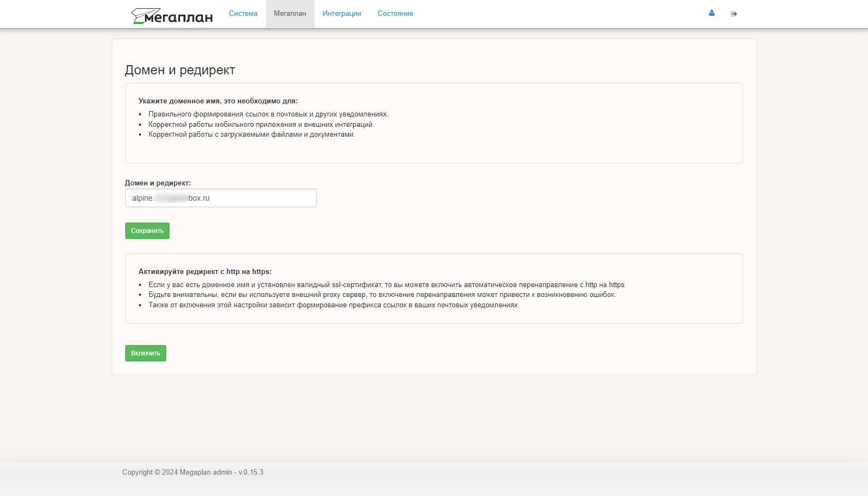
Task: Select the Мегаплан menu tab
Action: (x=290, y=14)
